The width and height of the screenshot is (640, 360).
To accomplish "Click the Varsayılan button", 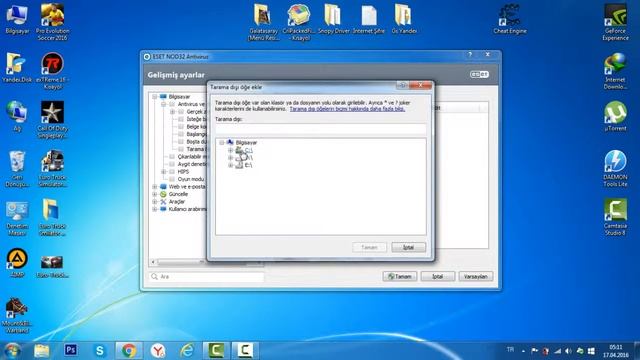I will tap(476, 276).
